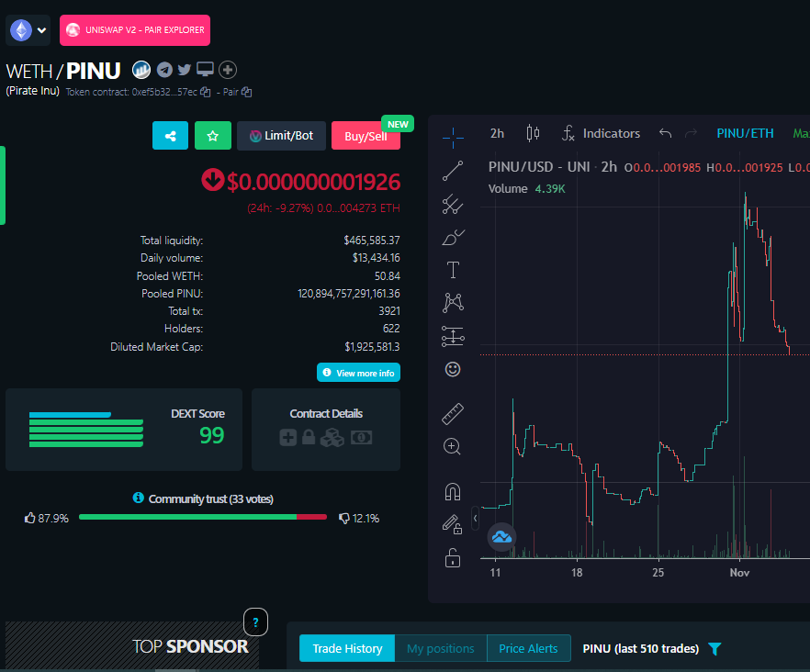Click the Total liquidity value $465,585.37
Image resolution: width=810 pixels, height=672 pixels.
[371, 241]
